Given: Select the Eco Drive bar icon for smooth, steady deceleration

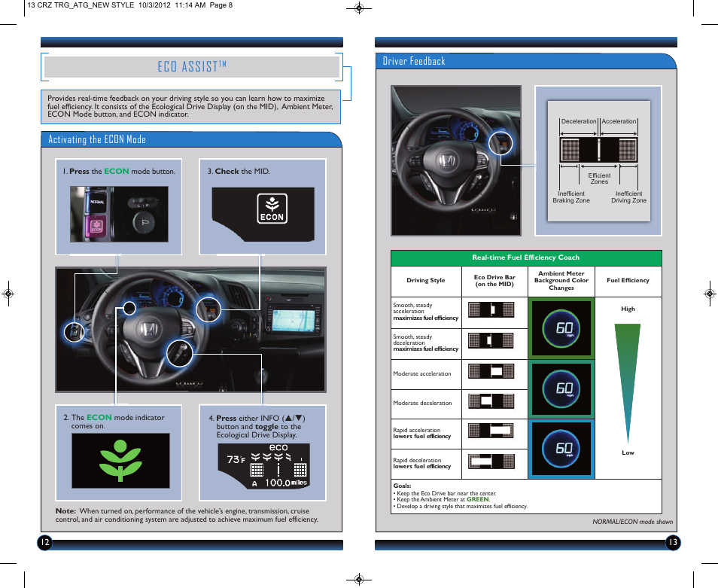Looking at the screenshot, I should tap(491, 340).
